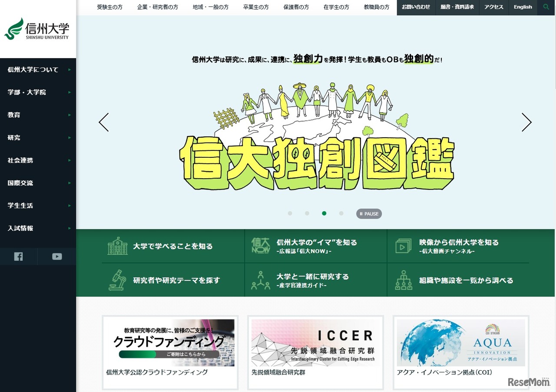
Task: Open the university's YouTube channel icon
Action: (x=57, y=256)
